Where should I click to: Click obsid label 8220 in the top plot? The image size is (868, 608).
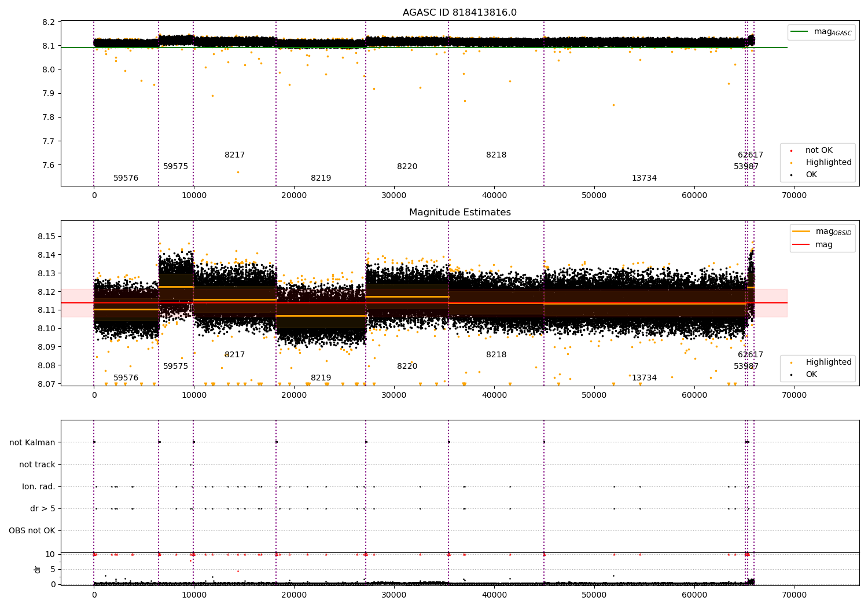click(407, 167)
